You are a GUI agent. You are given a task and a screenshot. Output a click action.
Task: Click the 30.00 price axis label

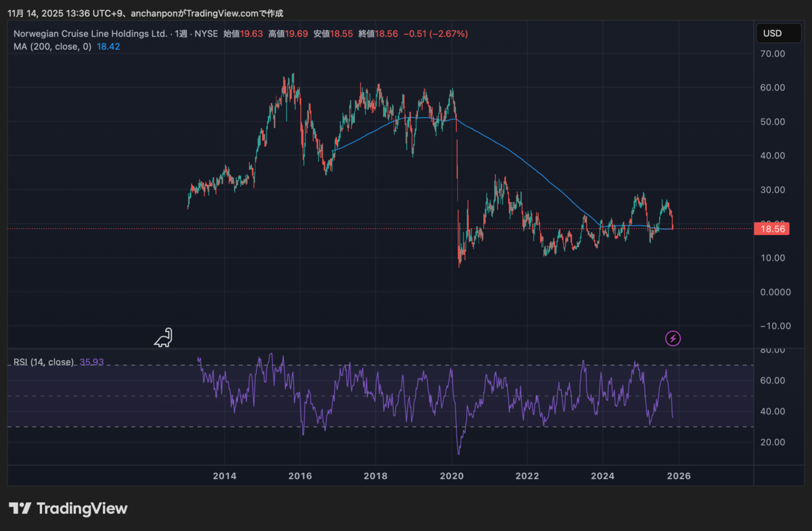tap(773, 190)
